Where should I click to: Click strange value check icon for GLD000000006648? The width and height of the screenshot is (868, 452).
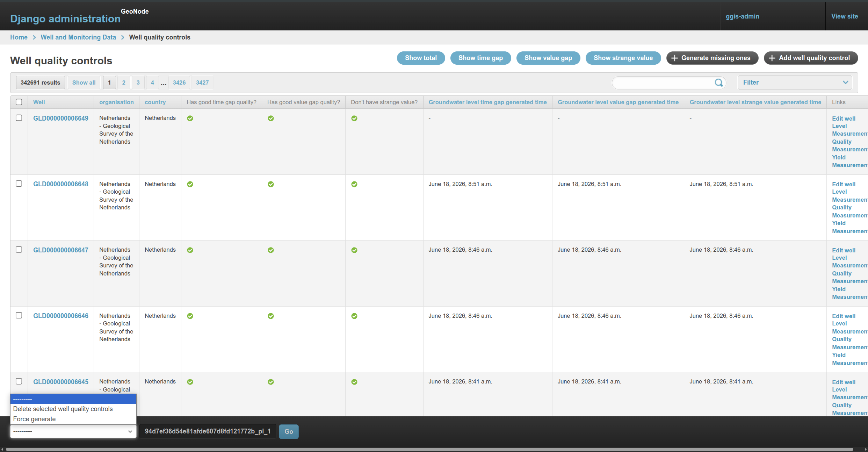(x=354, y=184)
